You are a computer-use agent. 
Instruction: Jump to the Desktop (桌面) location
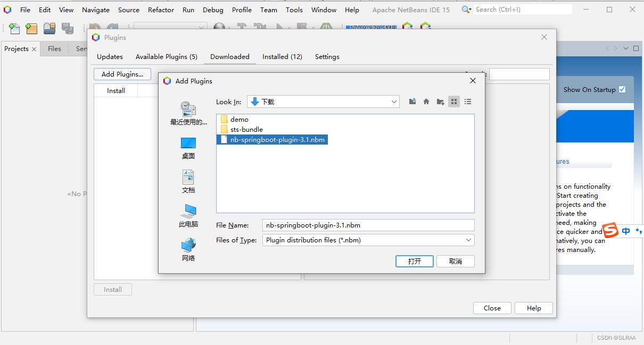pyautogui.click(x=188, y=148)
